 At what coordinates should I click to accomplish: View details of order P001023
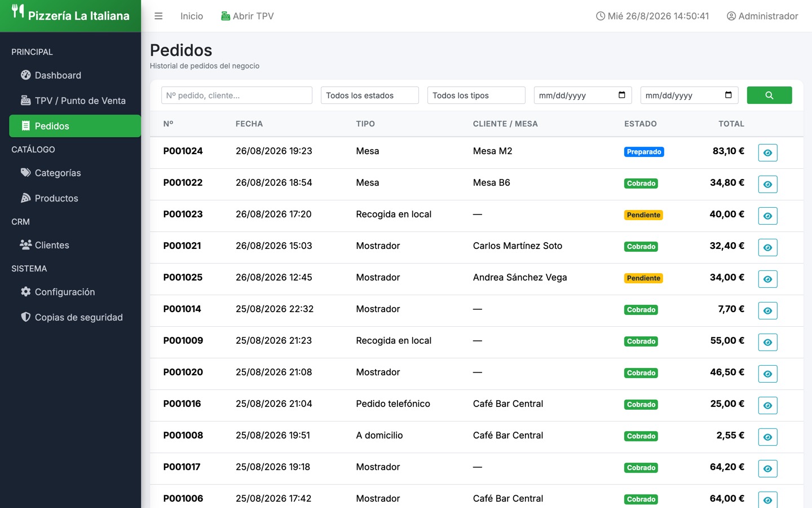767,216
